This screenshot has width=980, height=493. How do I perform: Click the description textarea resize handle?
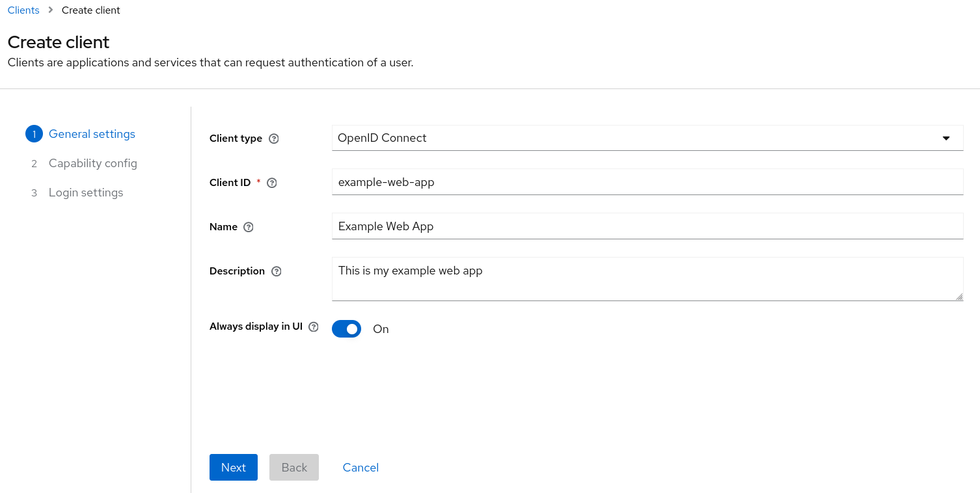959,297
